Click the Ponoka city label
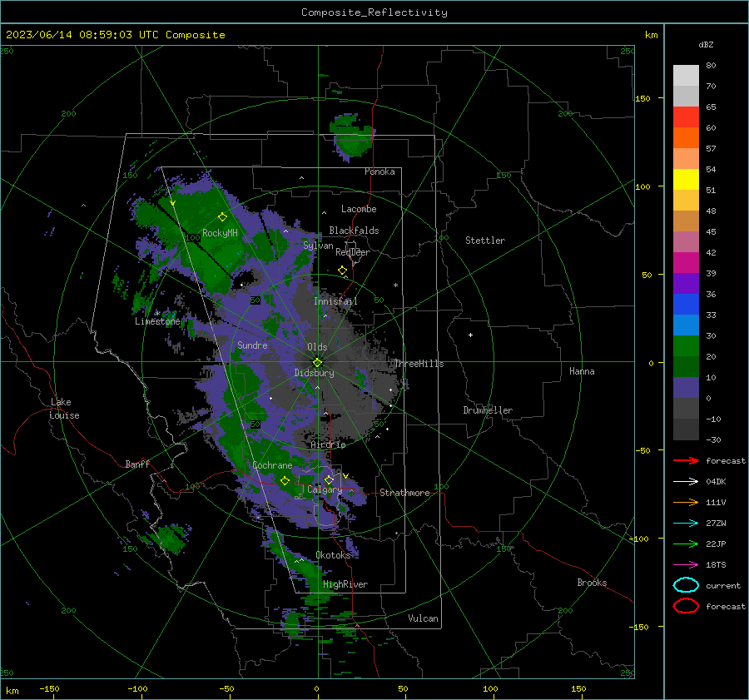 [x=379, y=171]
